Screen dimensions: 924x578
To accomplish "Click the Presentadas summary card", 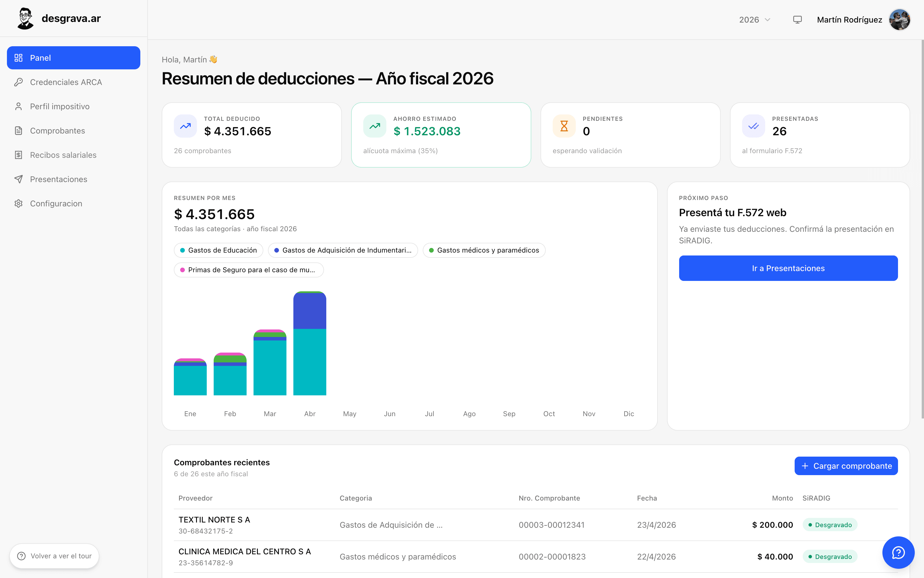I will pyautogui.click(x=820, y=135).
